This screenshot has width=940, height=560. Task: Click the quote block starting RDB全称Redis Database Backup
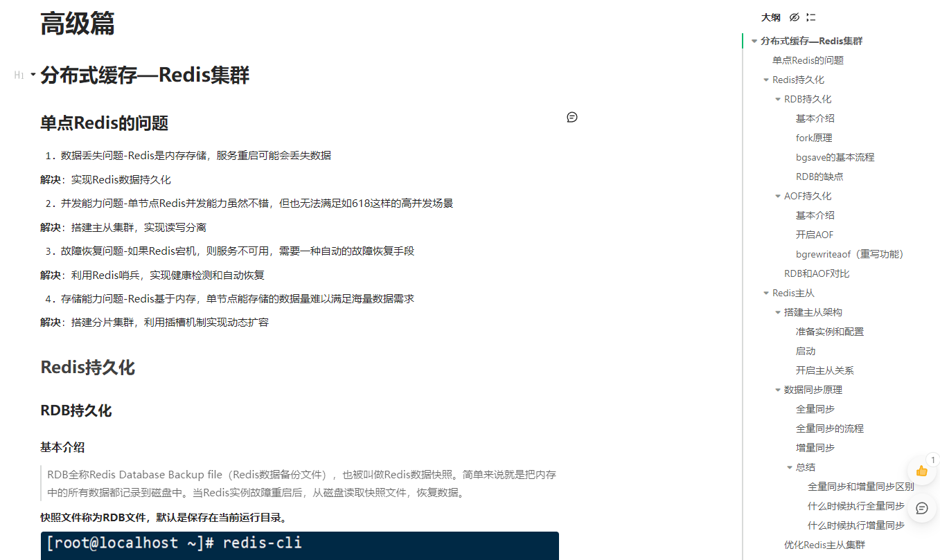click(x=299, y=484)
